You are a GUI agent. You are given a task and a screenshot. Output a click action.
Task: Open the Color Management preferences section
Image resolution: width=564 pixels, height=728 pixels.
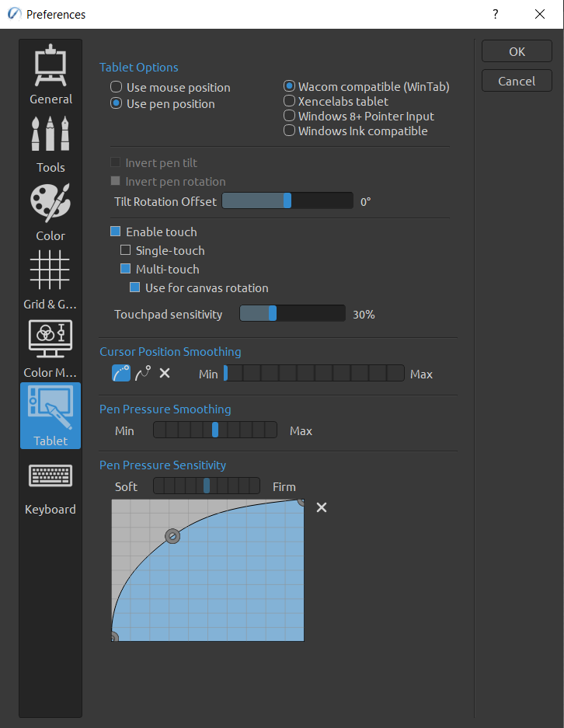(x=50, y=348)
